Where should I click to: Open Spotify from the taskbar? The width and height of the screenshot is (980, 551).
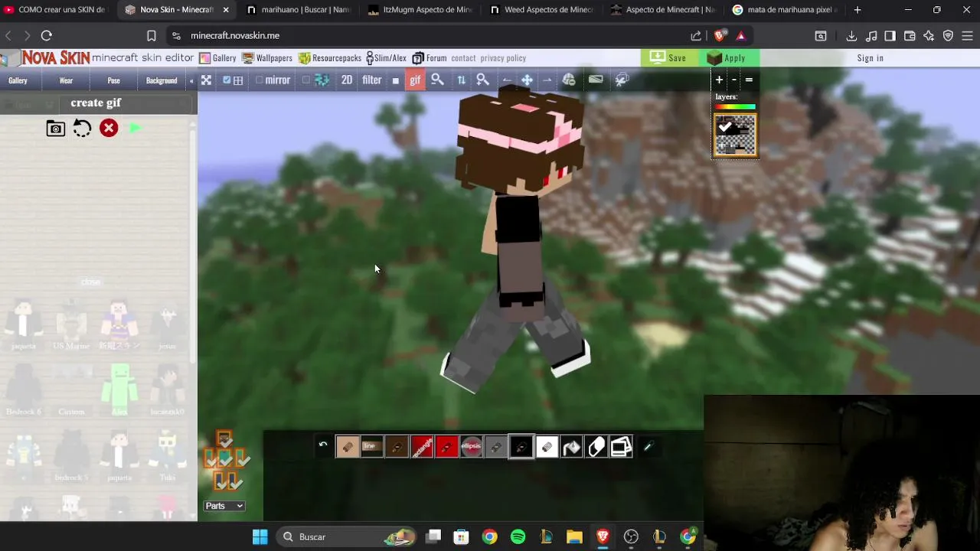(x=518, y=536)
